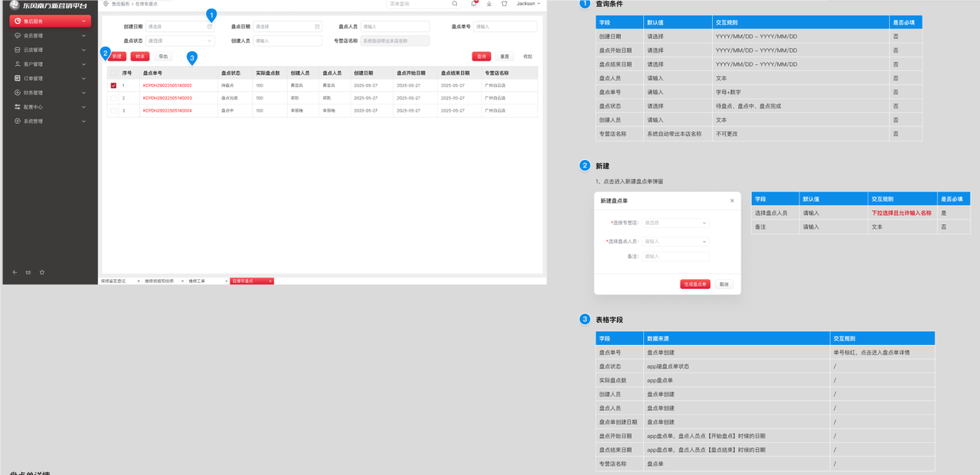
Task: Click the star favorites icon in the sidebar
Action: [x=42, y=272]
